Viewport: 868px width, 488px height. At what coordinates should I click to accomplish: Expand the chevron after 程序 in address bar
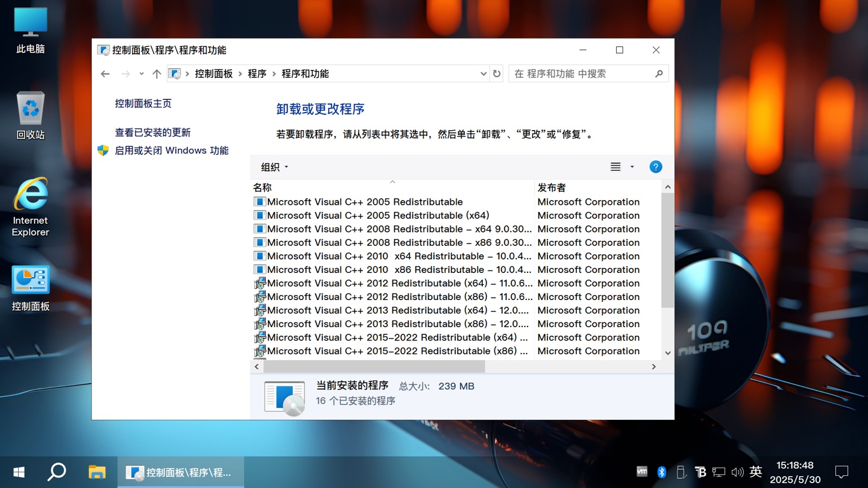click(274, 74)
